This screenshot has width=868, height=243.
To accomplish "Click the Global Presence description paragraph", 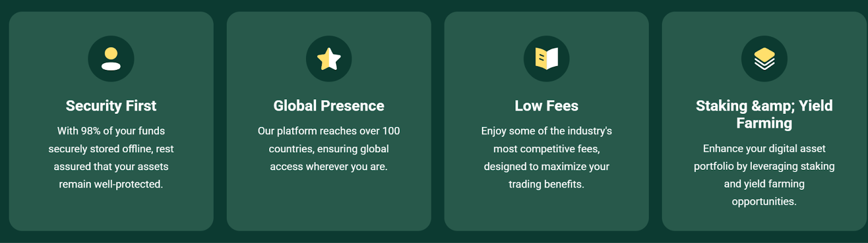I will coord(329,149).
